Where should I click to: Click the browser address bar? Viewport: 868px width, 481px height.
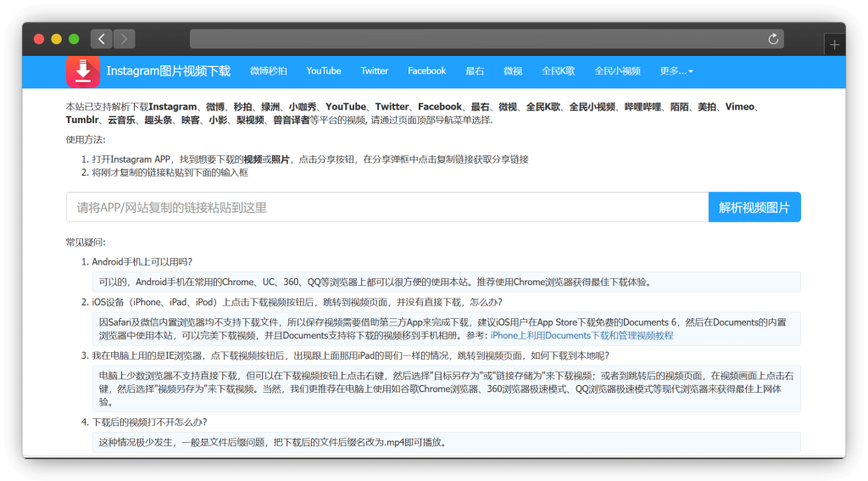click(487, 39)
